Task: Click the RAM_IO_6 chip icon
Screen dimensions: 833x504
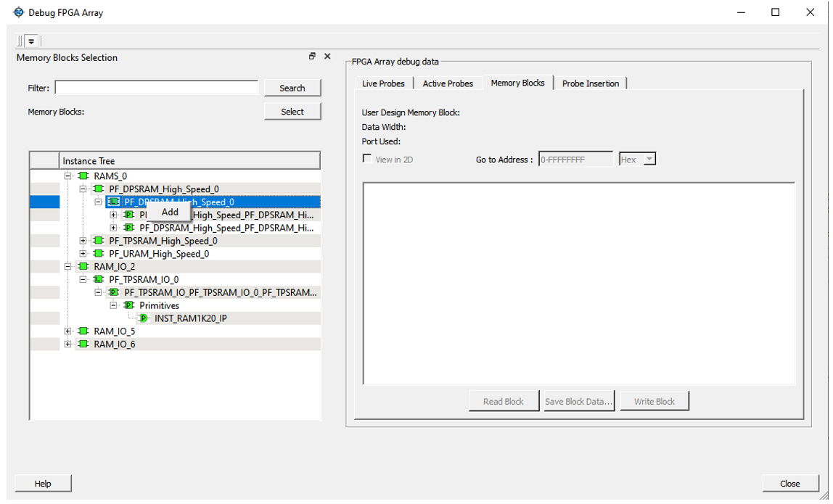Action: click(x=83, y=344)
